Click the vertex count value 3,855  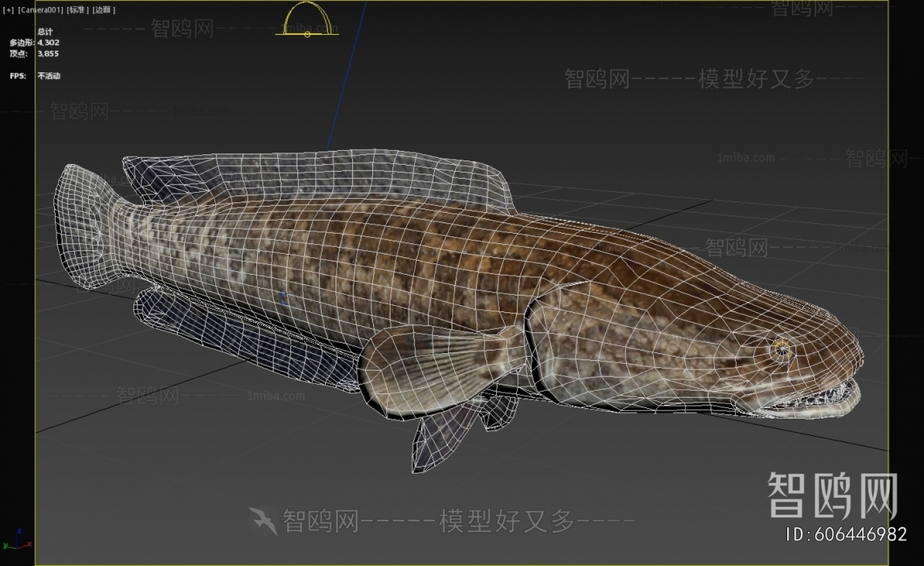(48, 54)
